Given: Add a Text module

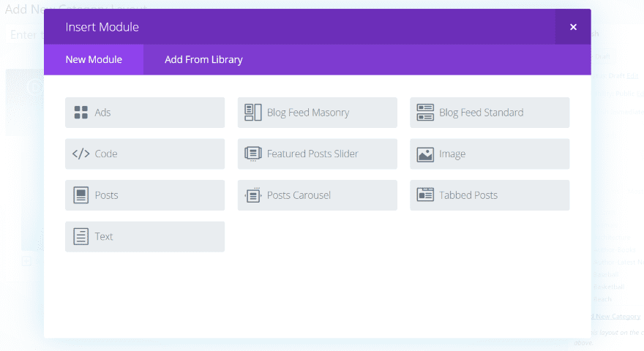Looking at the screenshot, I should pos(144,237).
